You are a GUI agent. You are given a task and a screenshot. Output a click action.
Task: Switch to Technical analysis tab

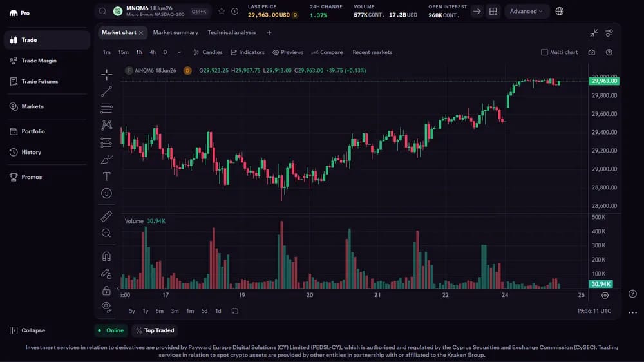click(x=231, y=32)
